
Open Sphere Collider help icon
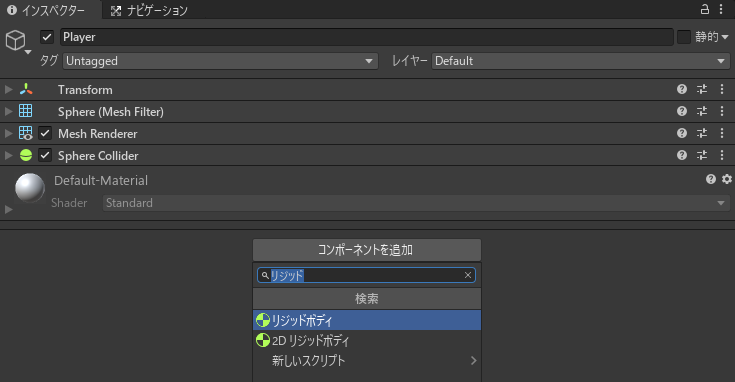[682, 155]
